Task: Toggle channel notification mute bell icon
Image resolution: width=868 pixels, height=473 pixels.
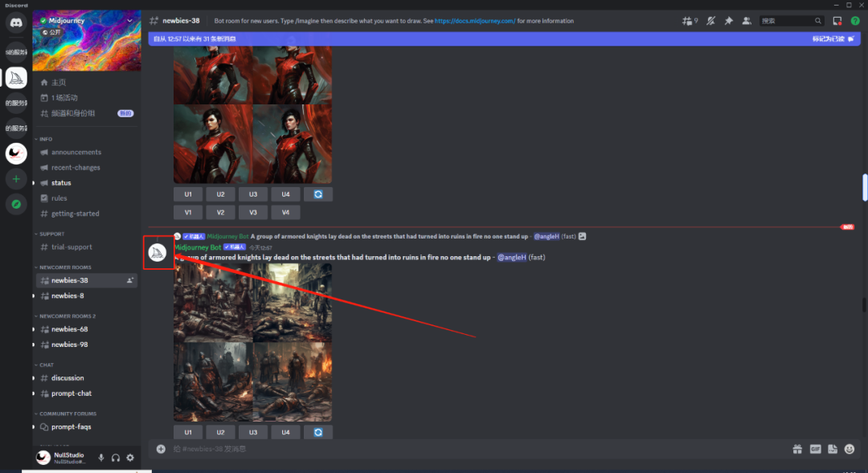Action: click(710, 21)
